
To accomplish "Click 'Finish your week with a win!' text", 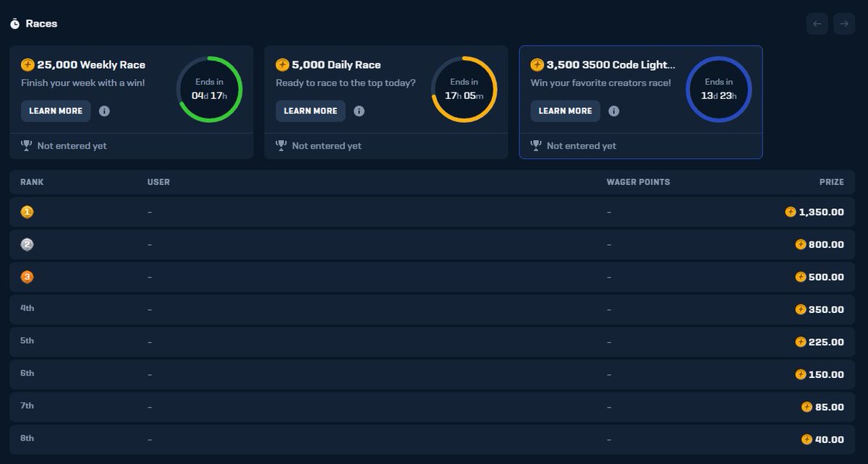I will tap(83, 83).
